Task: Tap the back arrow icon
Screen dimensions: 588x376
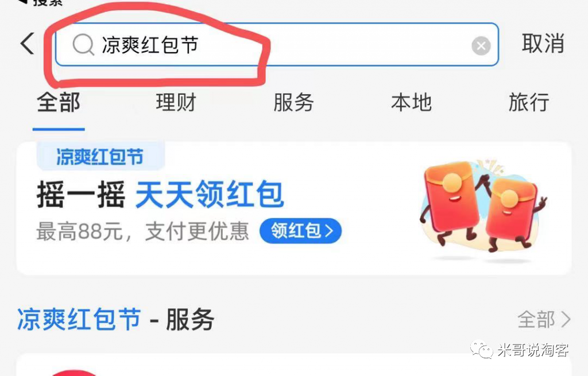Action: click(x=27, y=44)
